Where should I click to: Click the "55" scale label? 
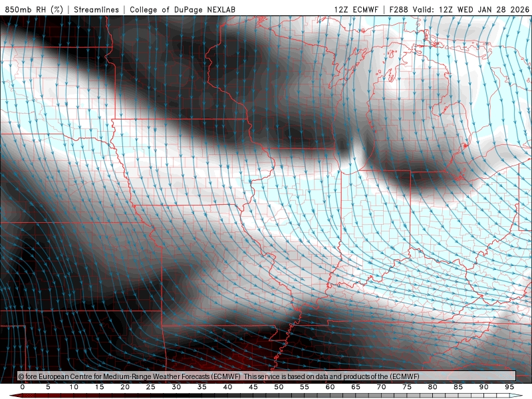305,387
